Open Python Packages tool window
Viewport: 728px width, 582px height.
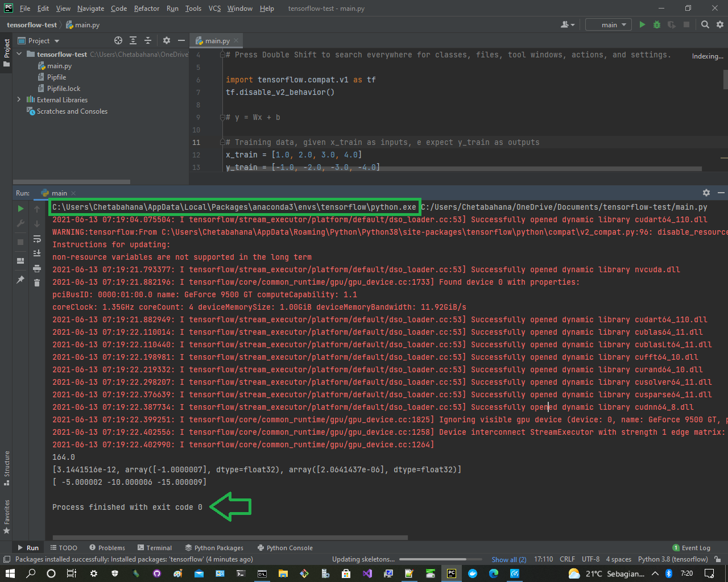pyautogui.click(x=214, y=548)
